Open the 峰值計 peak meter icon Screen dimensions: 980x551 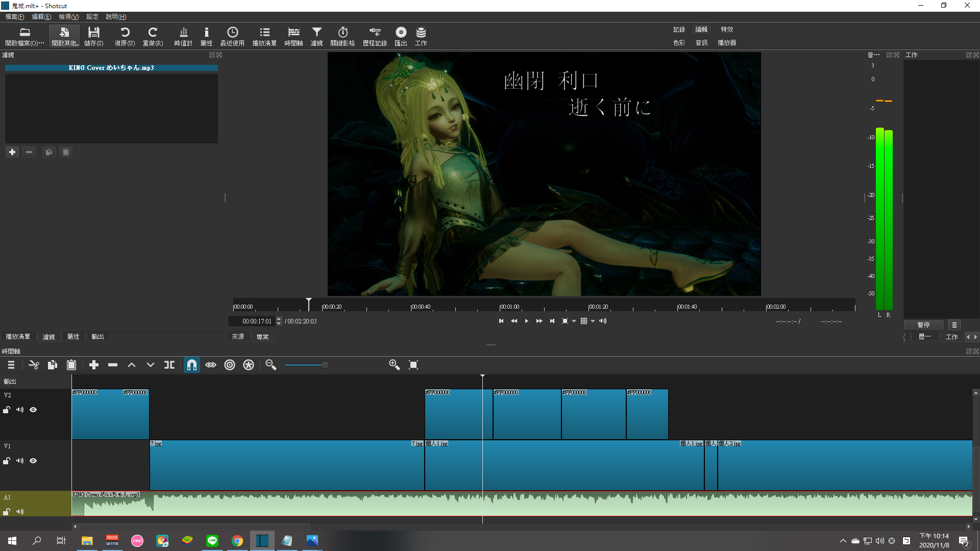pos(183,36)
